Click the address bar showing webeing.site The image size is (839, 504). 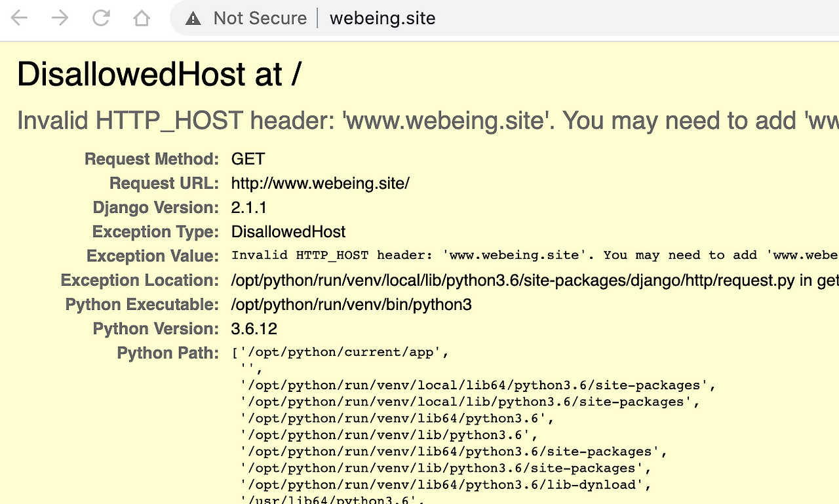(x=382, y=18)
